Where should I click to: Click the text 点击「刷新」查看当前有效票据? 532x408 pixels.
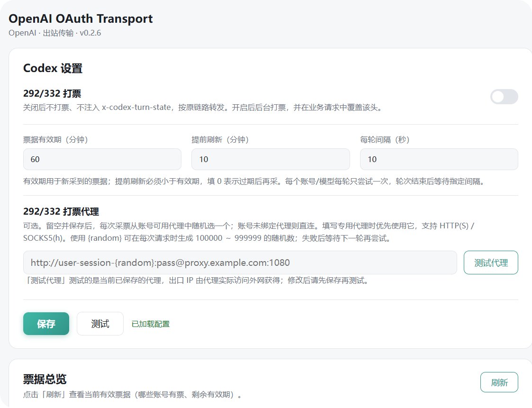pyautogui.click(x=133, y=394)
